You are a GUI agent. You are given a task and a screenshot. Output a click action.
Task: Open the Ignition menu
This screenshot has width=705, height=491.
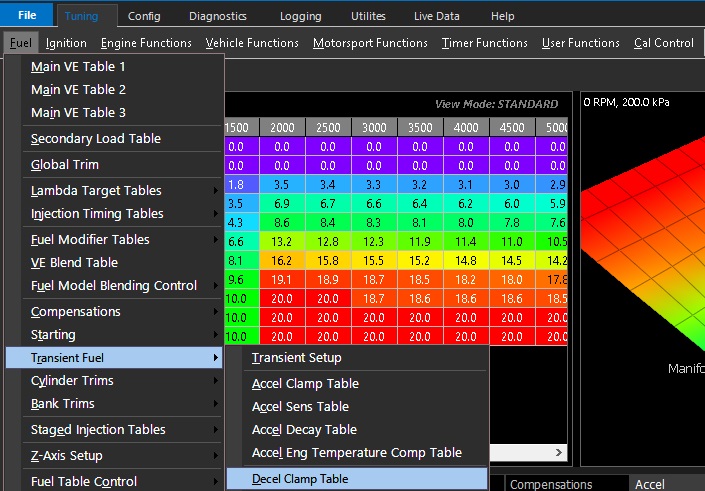point(66,43)
